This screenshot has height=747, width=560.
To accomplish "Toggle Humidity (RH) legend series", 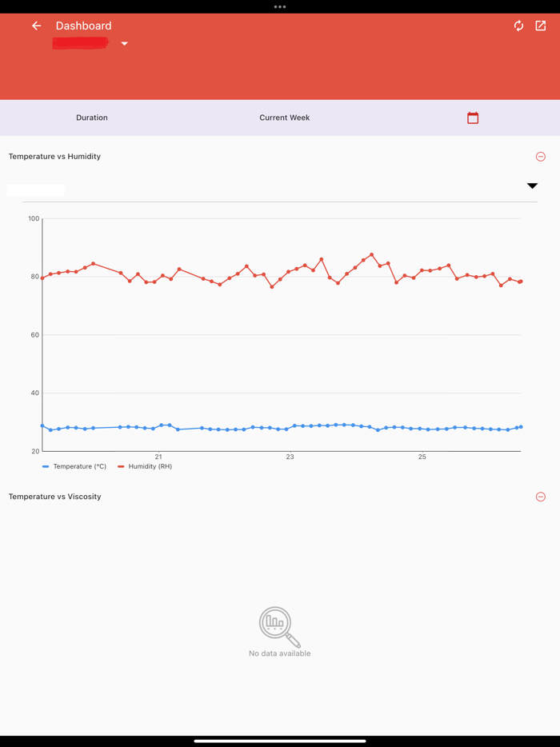I will (x=145, y=466).
